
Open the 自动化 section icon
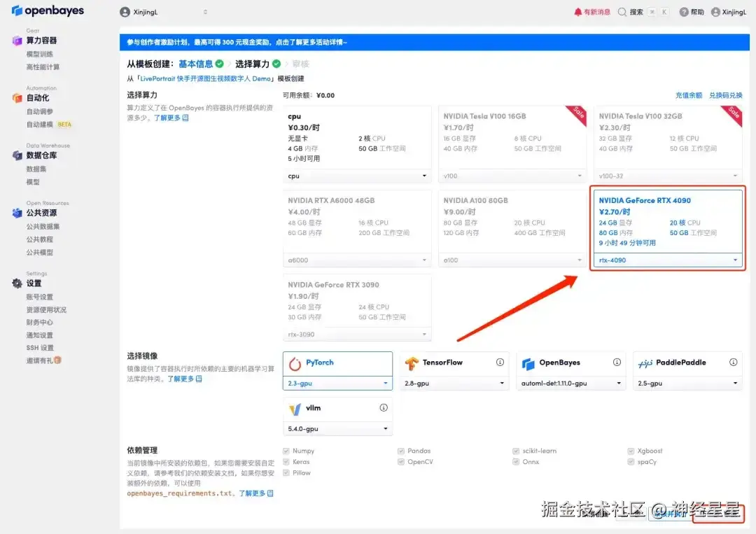[x=17, y=98]
